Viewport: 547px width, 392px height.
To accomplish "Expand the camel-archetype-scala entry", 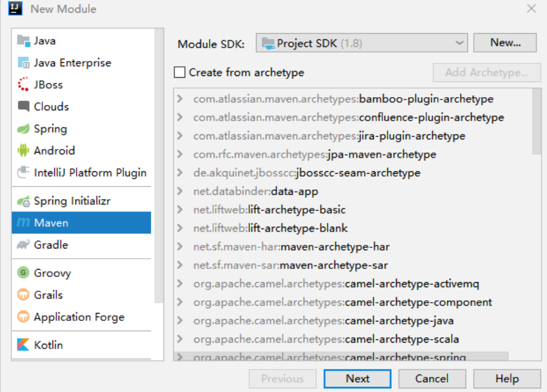I will (180, 339).
